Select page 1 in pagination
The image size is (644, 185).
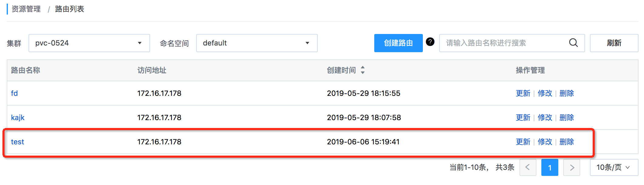(x=550, y=167)
